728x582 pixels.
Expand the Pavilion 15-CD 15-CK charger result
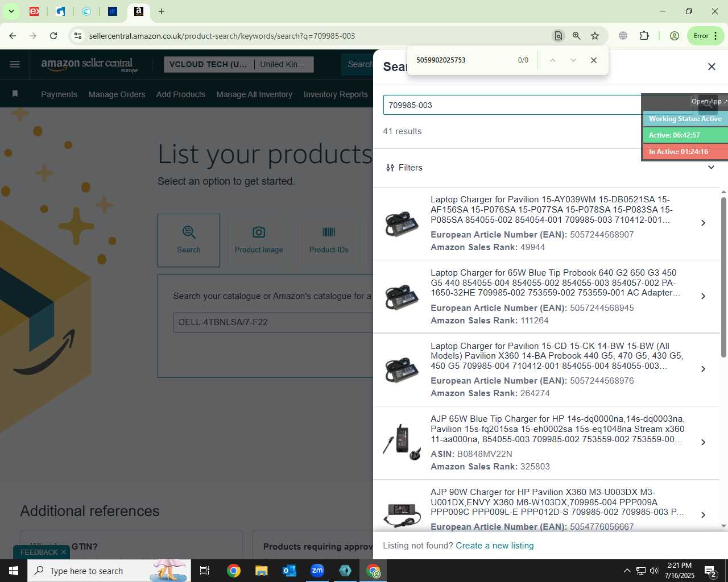coord(703,369)
